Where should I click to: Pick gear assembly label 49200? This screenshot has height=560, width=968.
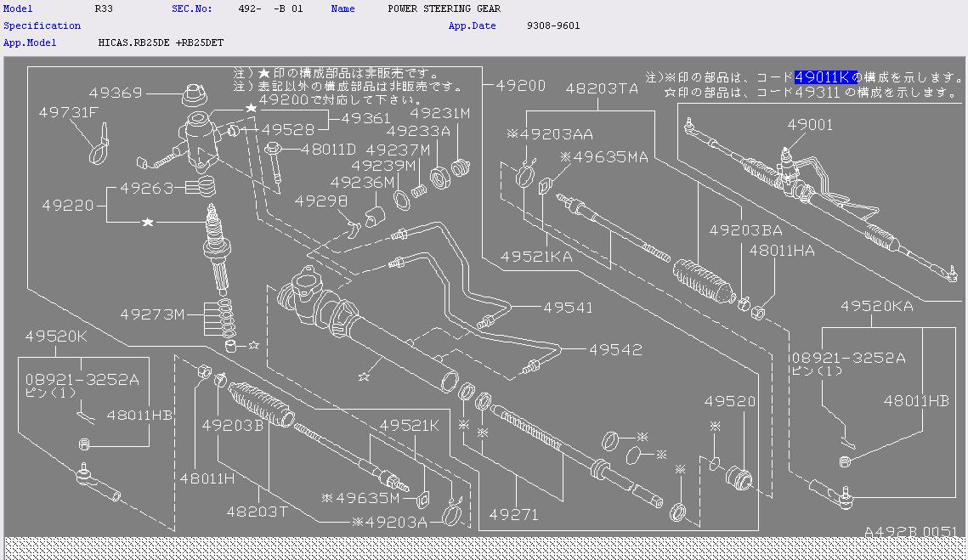coord(520,86)
